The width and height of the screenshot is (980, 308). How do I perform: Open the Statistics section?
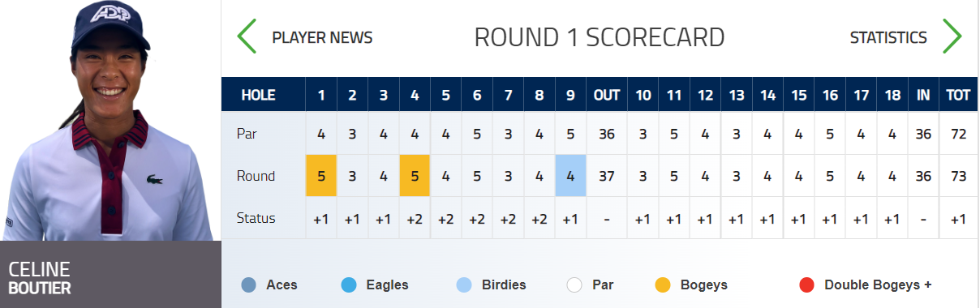click(x=888, y=37)
